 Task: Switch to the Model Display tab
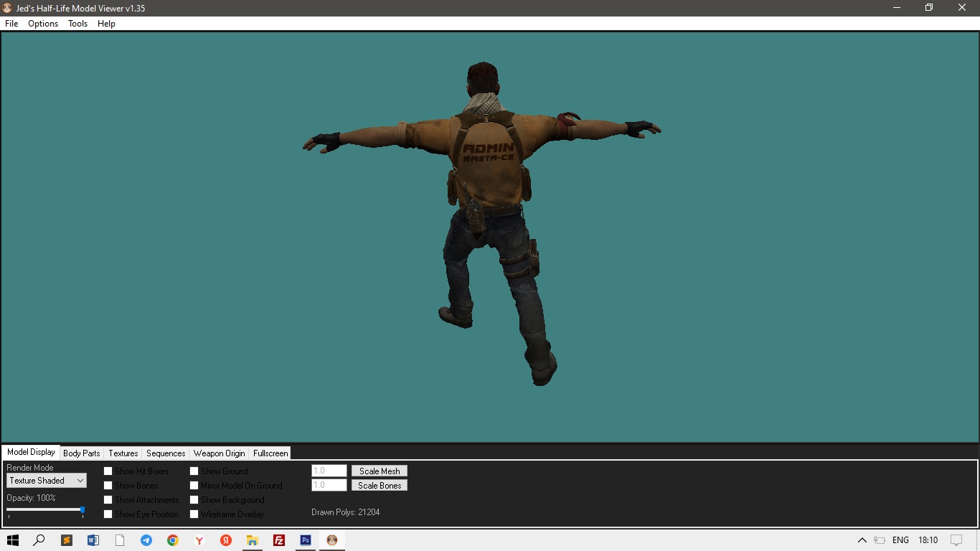point(31,452)
